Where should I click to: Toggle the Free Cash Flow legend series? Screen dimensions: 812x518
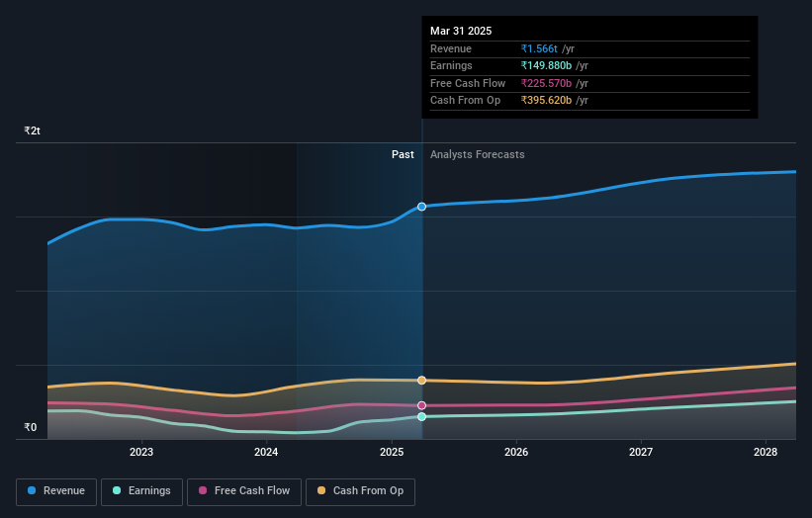pyautogui.click(x=244, y=491)
